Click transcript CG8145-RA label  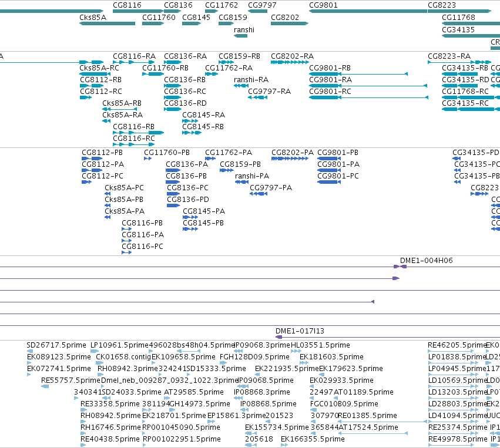pos(203,115)
